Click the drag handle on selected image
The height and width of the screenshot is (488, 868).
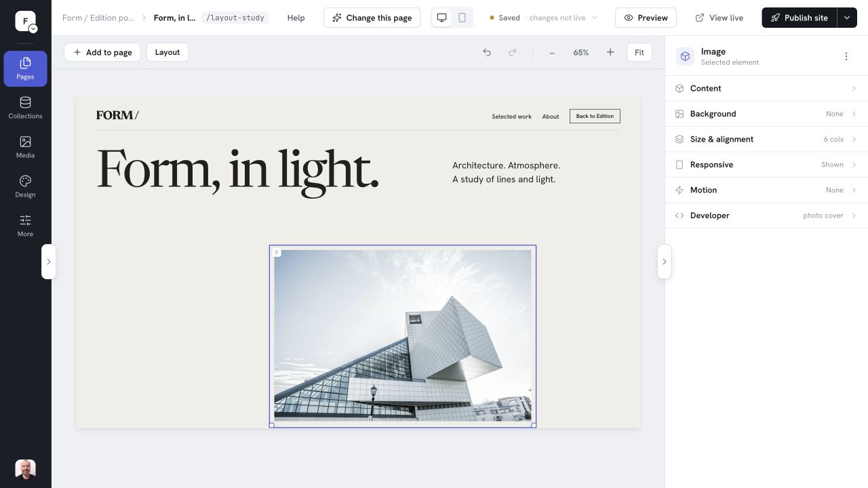(277, 252)
